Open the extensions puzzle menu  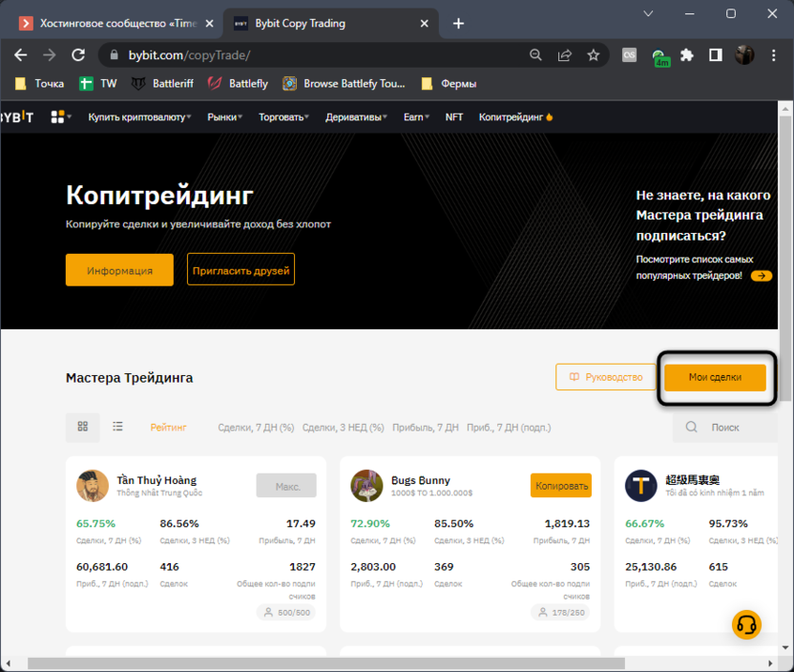[687, 55]
